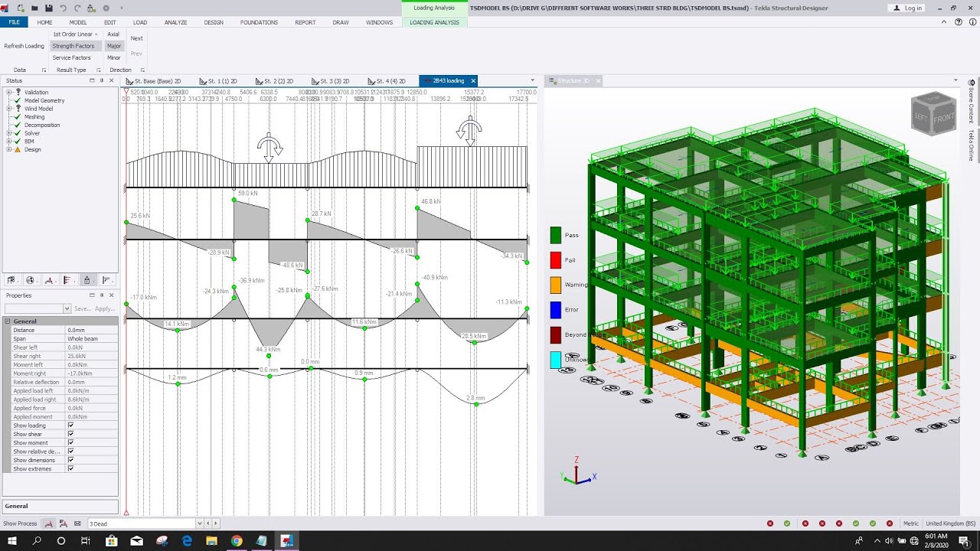Click the Redo arrow icon
This screenshot has height=551, width=980.
[x=77, y=8]
